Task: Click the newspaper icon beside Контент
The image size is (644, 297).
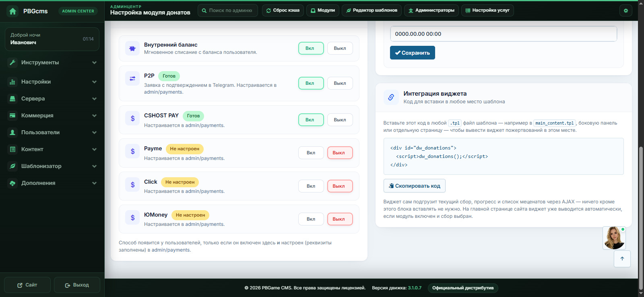Action: (x=12, y=149)
